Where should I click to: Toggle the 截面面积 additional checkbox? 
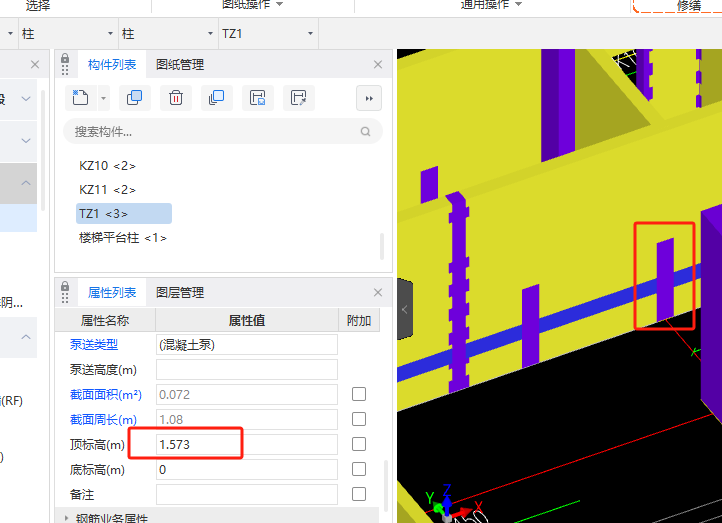point(359,394)
